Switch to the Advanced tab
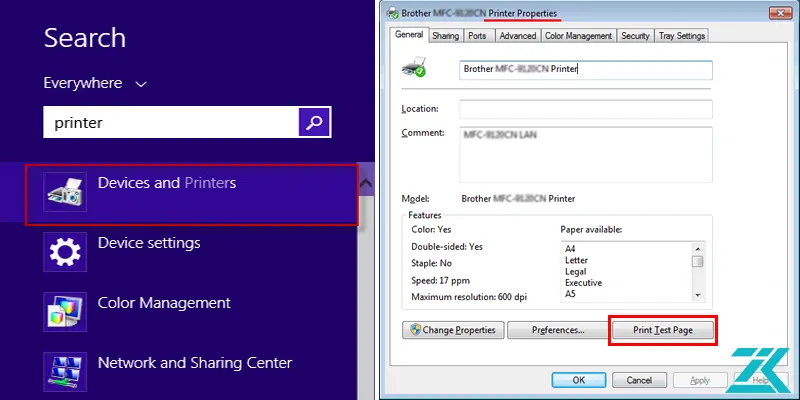 click(518, 36)
